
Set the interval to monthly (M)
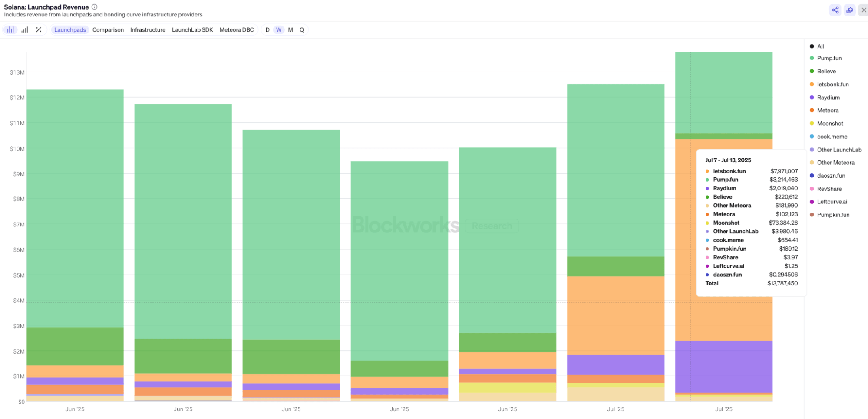click(x=290, y=30)
